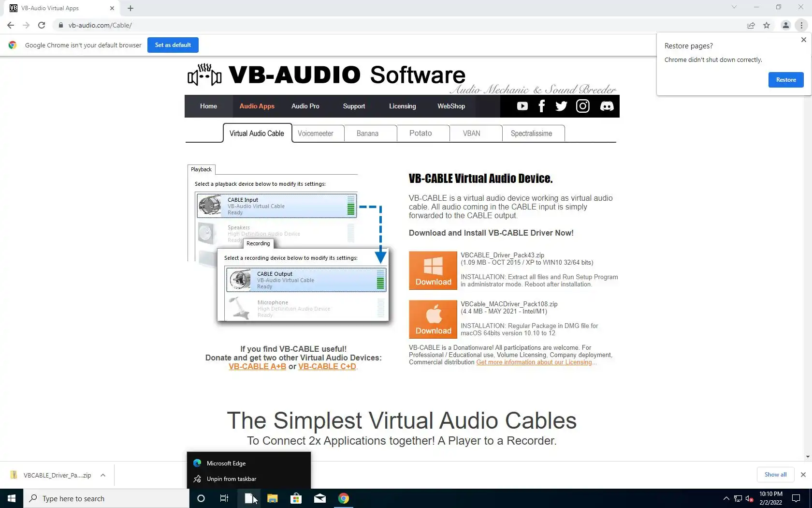This screenshot has height=508, width=812.
Task: Click the page scrollbar down arrow
Action: pos(808,457)
